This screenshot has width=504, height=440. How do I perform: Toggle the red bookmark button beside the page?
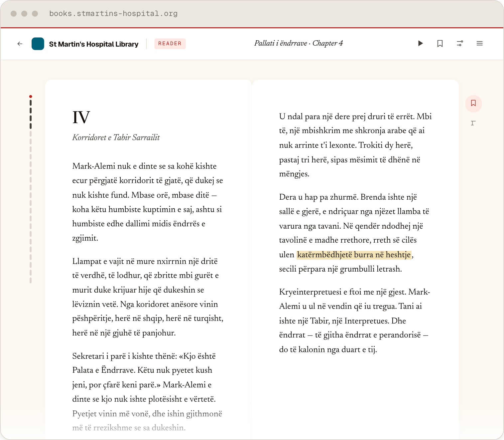[x=473, y=103]
